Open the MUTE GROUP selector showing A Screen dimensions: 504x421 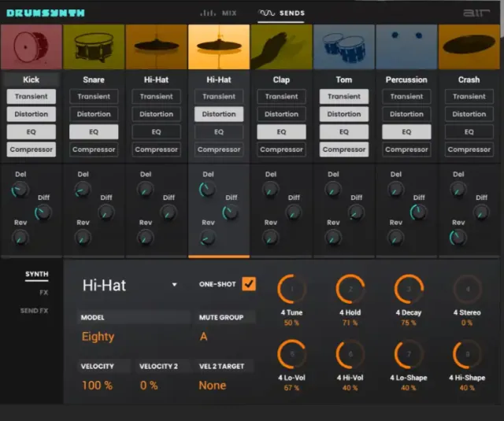[203, 337]
